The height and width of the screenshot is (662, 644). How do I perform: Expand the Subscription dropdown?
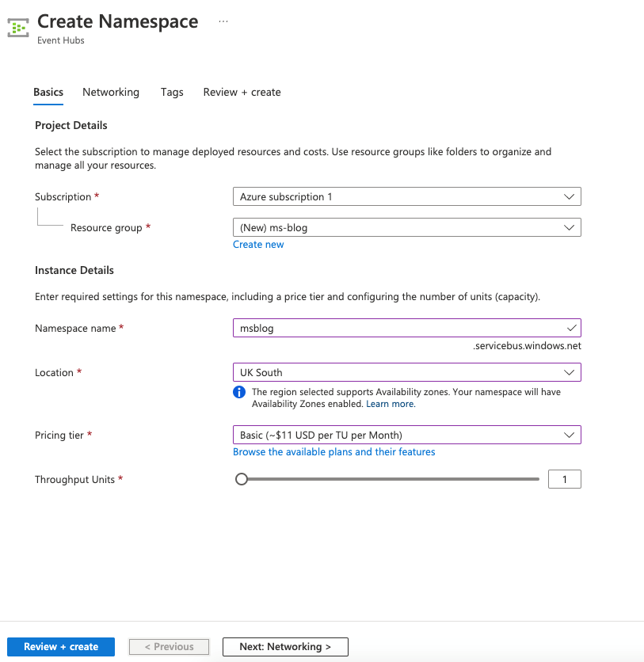point(407,196)
